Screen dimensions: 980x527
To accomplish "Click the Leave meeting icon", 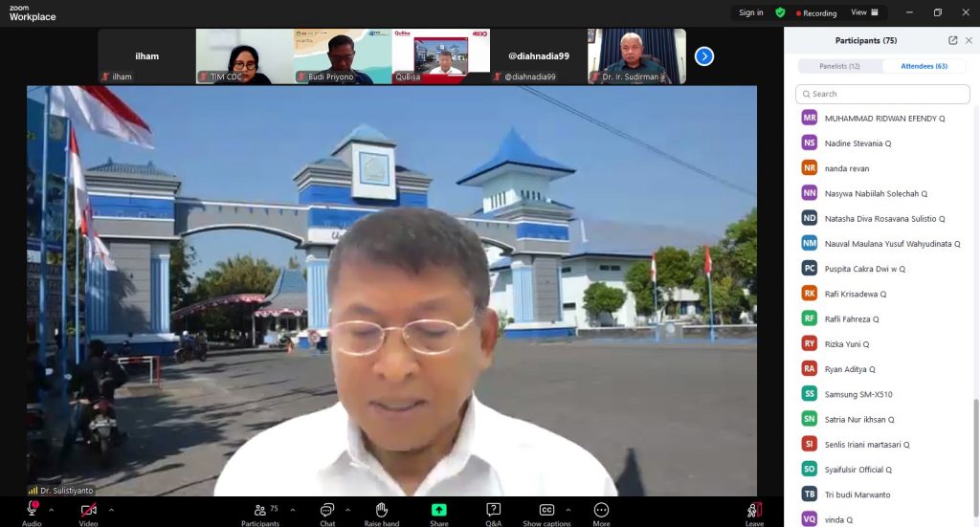I will tap(754, 510).
